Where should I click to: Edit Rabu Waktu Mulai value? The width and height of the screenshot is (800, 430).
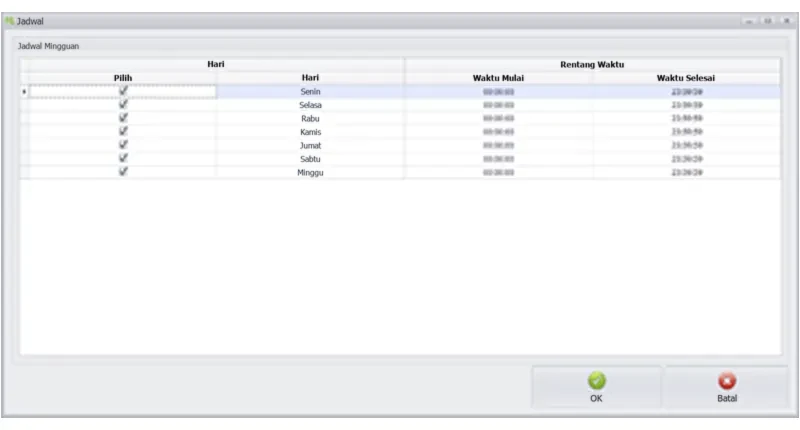click(498, 118)
